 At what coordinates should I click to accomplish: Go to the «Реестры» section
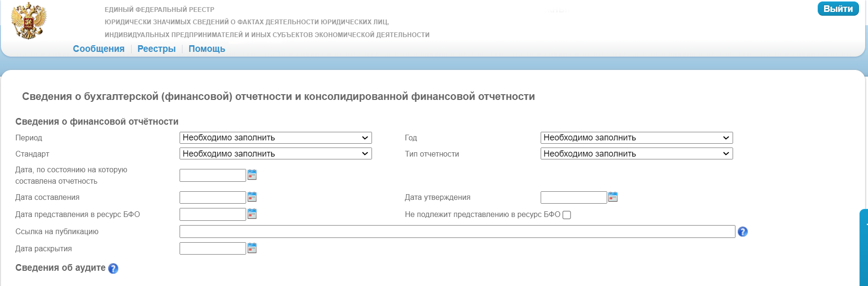156,49
